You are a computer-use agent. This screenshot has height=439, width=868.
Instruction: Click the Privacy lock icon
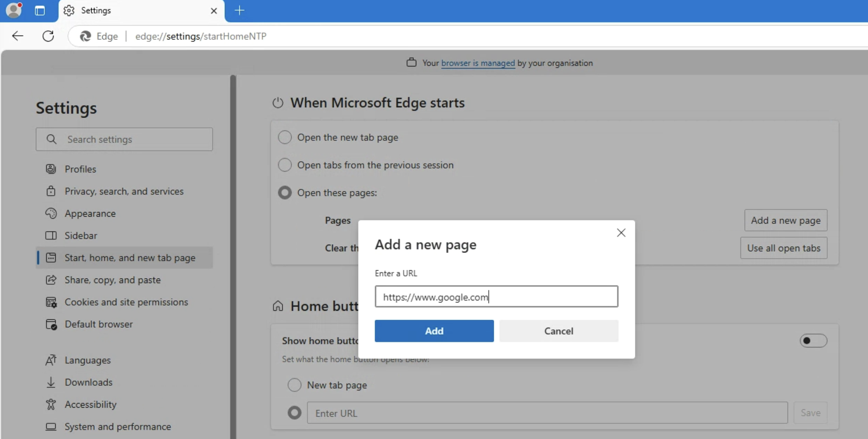pyautogui.click(x=51, y=191)
